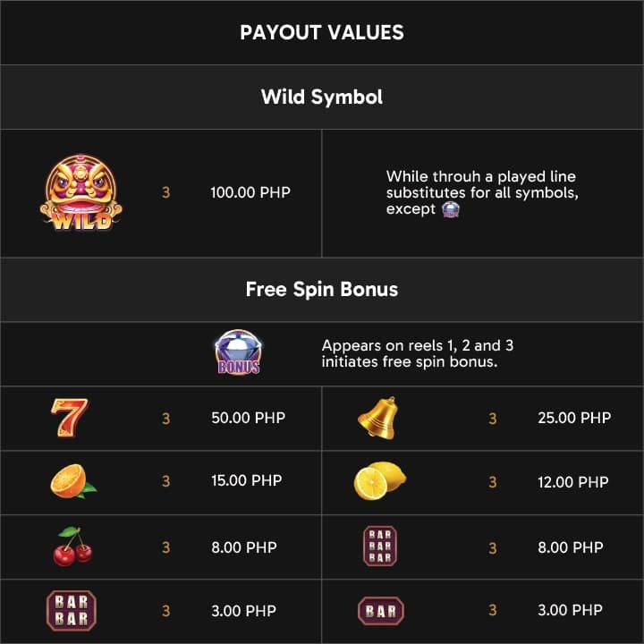Select the red lucky 7 symbol
Screen dimensions: 644x644
[70, 418]
